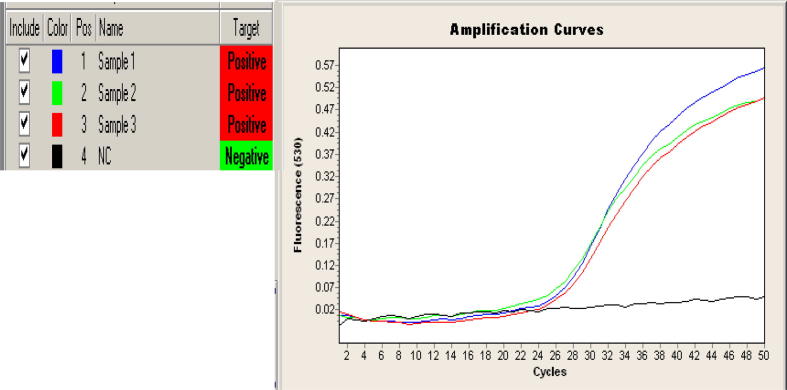787x390 pixels.
Task: Click Positive result for Sample 3
Action: coord(246,124)
